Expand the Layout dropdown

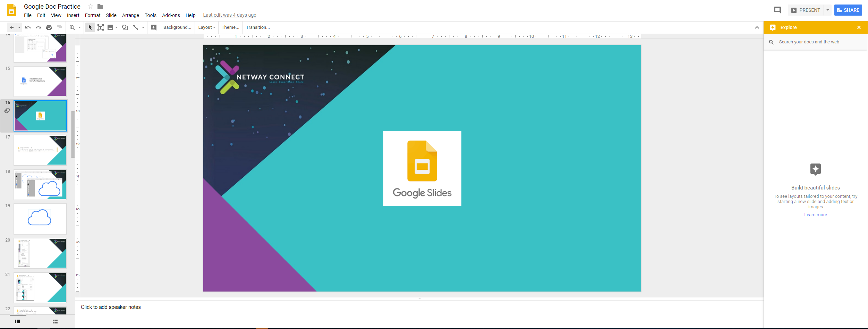tap(207, 27)
